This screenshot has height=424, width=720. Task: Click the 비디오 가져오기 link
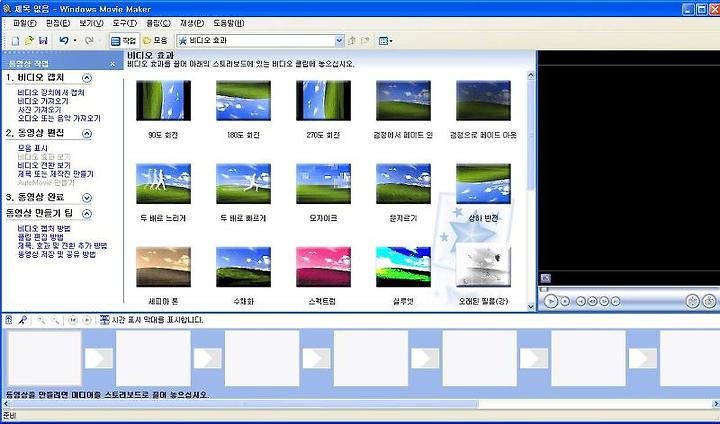pos(43,101)
